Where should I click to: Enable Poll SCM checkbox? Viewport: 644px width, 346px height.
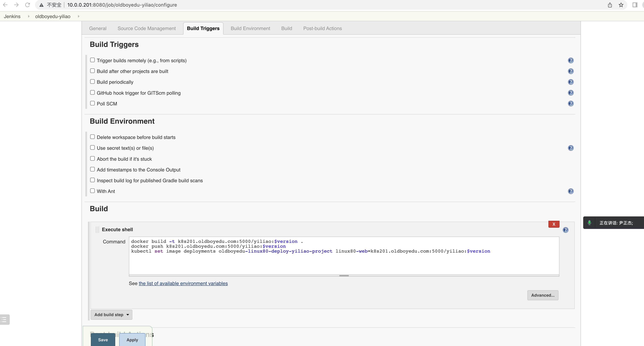[x=92, y=103]
